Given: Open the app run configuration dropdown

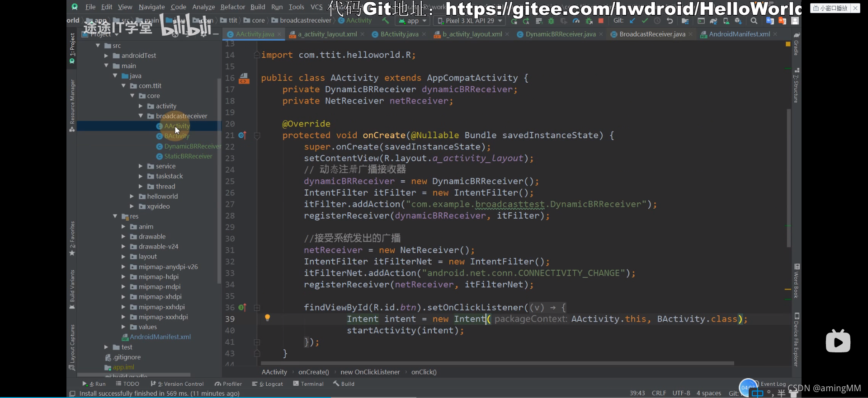Looking at the screenshot, I should coord(413,21).
